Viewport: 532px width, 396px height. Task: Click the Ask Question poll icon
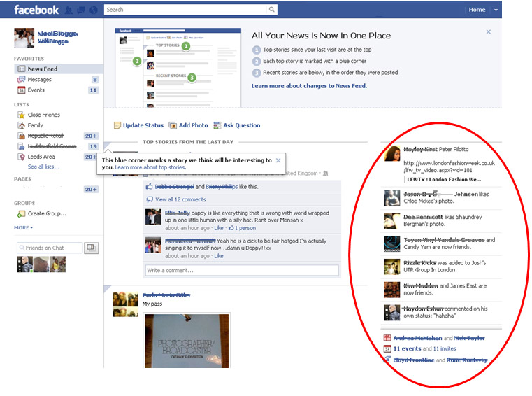pyautogui.click(x=217, y=125)
